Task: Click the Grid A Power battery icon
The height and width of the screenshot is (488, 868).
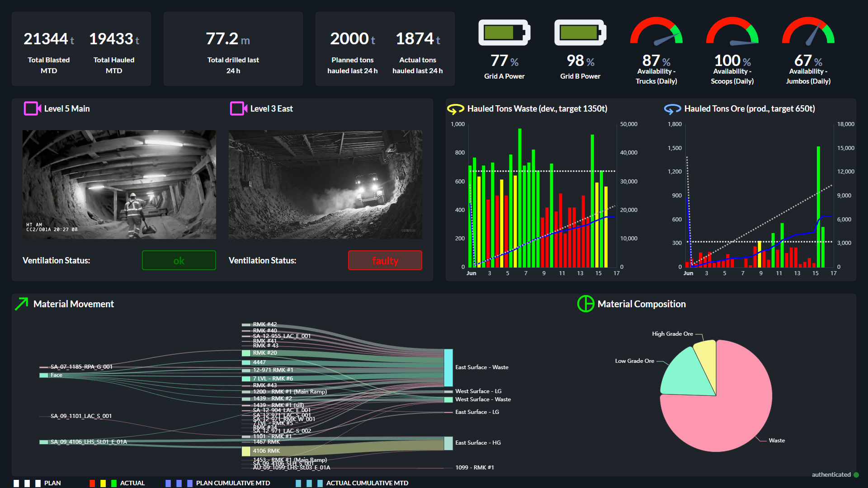Action: 504,33
